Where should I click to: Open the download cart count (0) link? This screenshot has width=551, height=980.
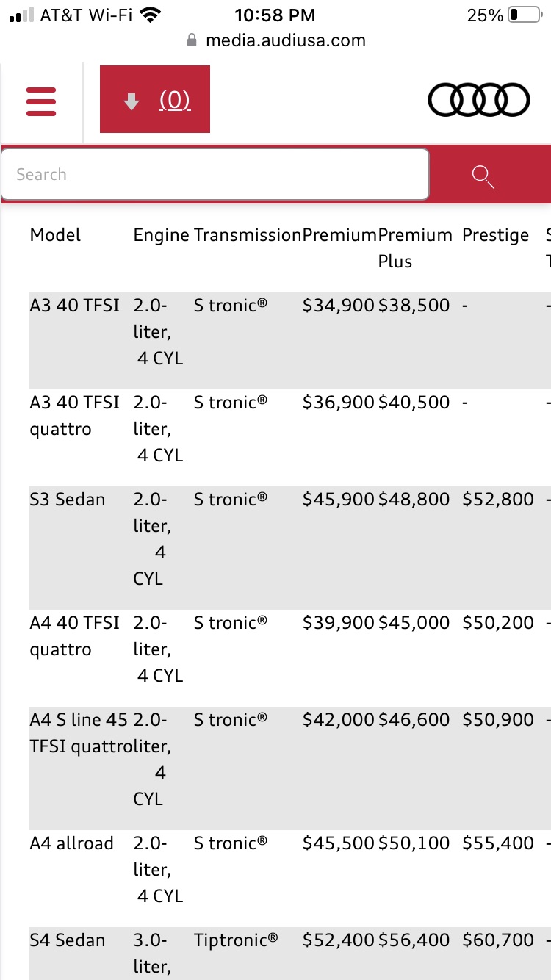point(175,100)
